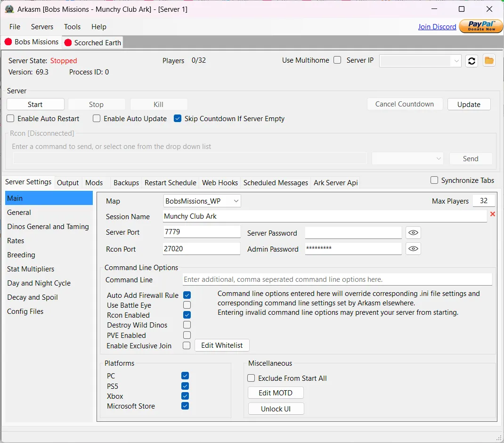Screen dimensions: 504x443
Task: Click the Start server button
Action: click(x=35, y=104)
